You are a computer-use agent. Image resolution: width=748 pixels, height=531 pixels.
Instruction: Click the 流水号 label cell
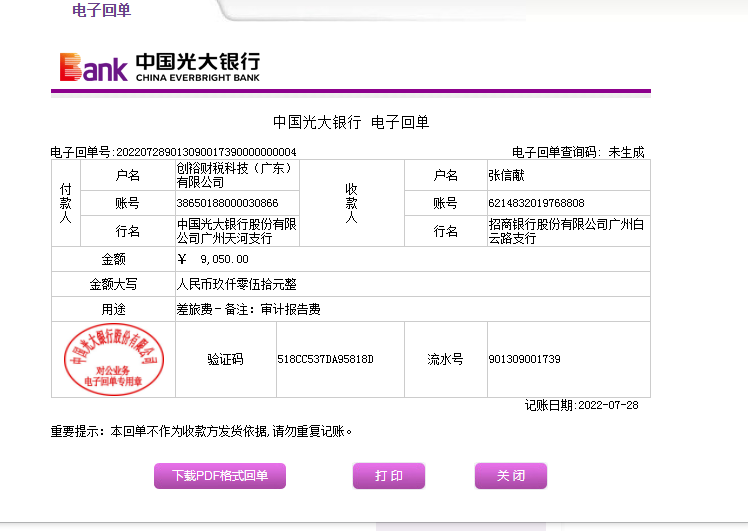446,359
